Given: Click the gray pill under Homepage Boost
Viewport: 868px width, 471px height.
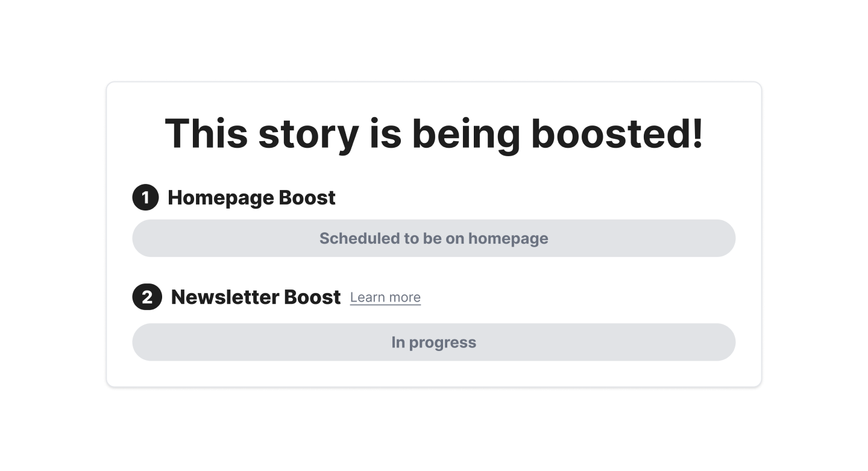Looking at the screenshot, I should pos(434,238).
